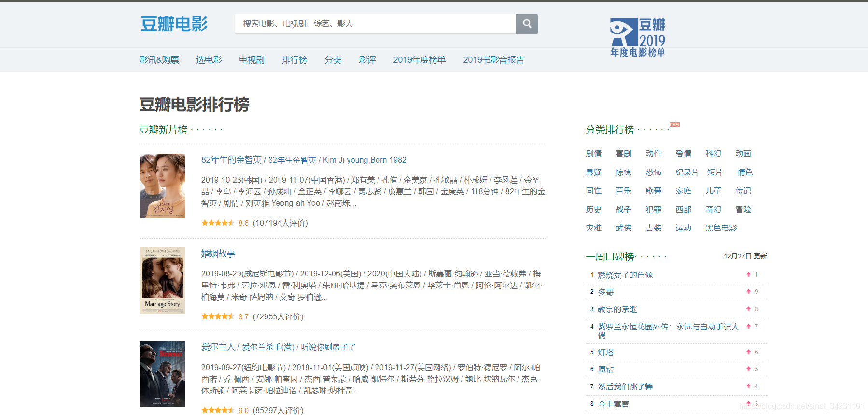This screenshot has width=868, height=415.
Task: Select the 科幻 genre ranking
Action: (714, 154)
